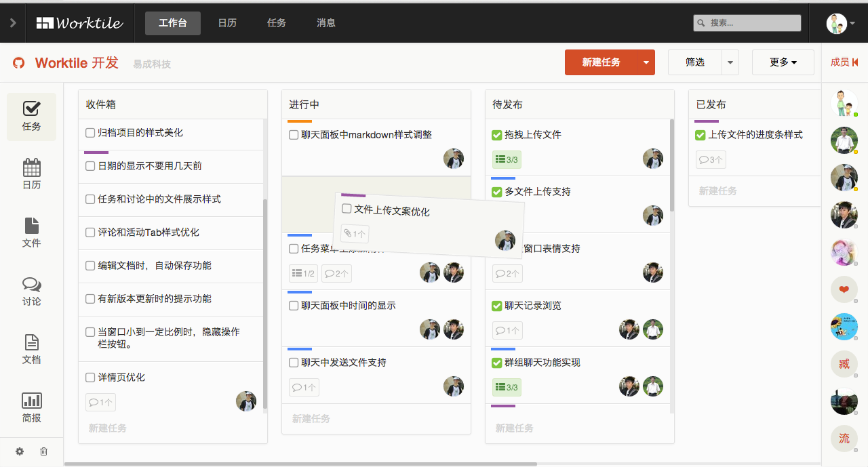Open project settings gear icon

coord(20,451)
